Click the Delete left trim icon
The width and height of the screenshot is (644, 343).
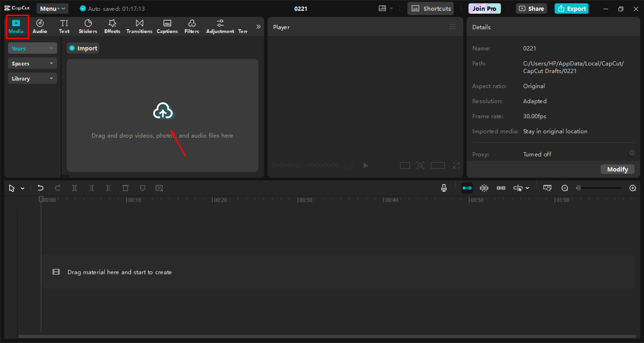pos(92,188)
